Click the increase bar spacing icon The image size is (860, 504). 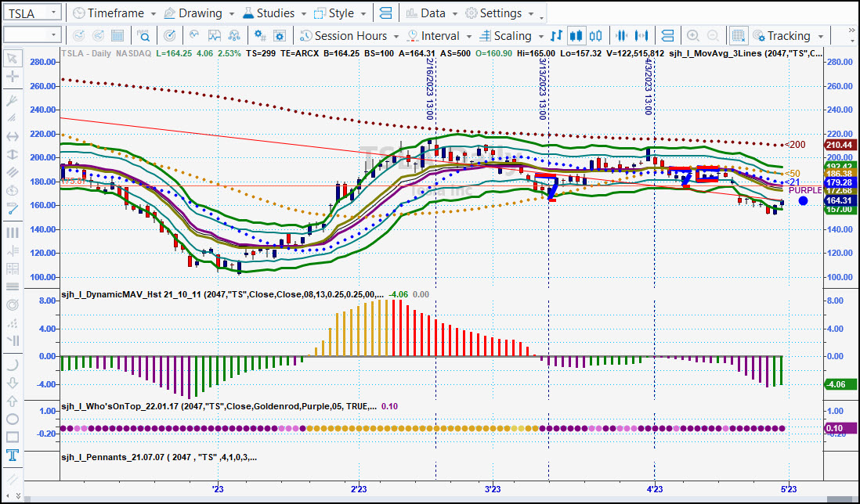coord(641,36)
